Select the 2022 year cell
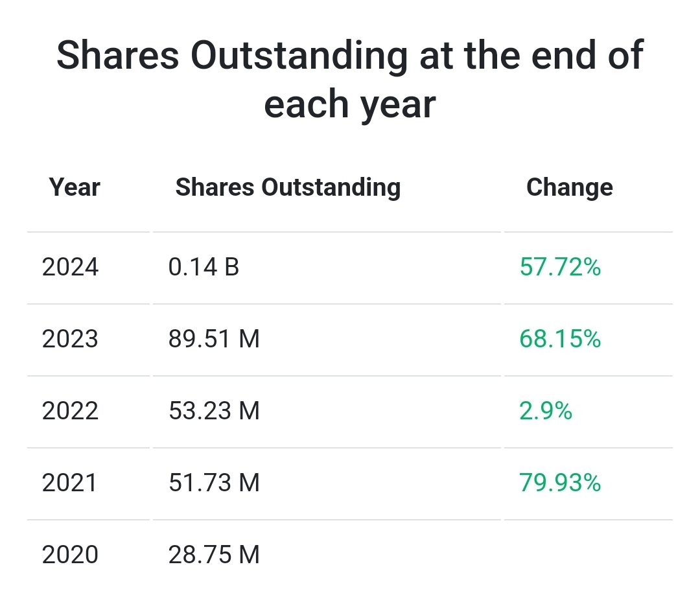 [70, 411]
